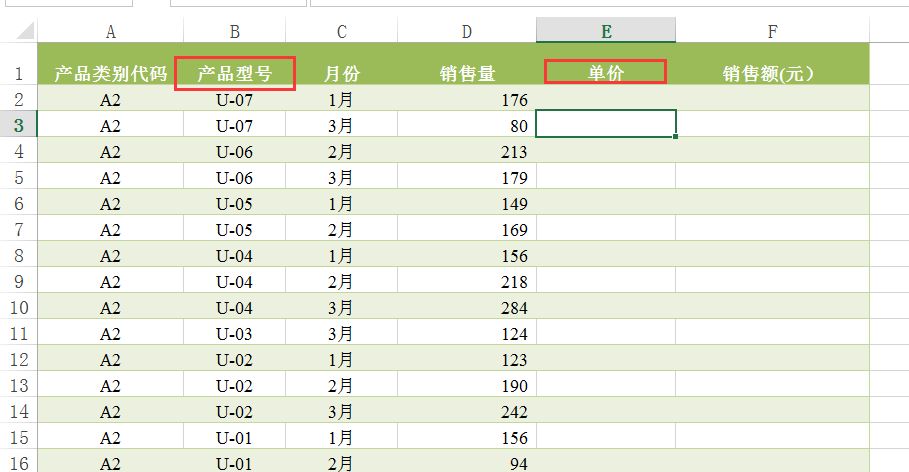Click the select-all corner triangle
This screenshot has height=472, width=909.
(x=26, y=30)
